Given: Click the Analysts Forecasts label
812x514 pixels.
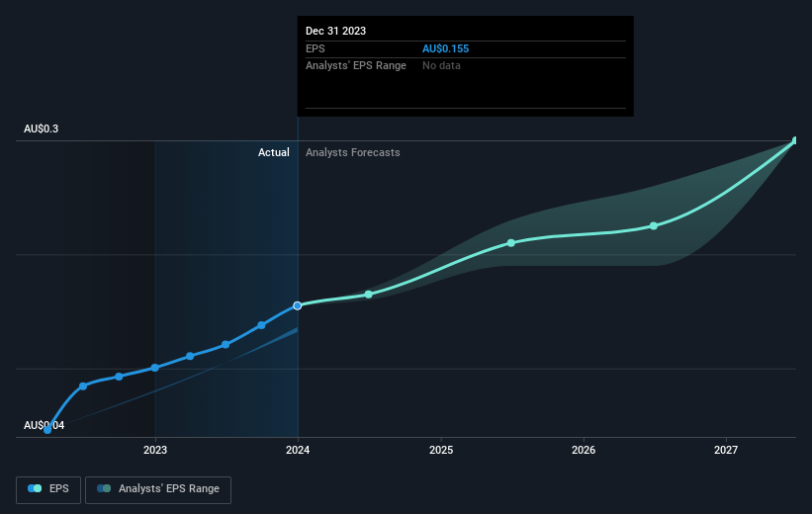Looking at the screenshot, I should pyautogui.click(x=353, y=152).
